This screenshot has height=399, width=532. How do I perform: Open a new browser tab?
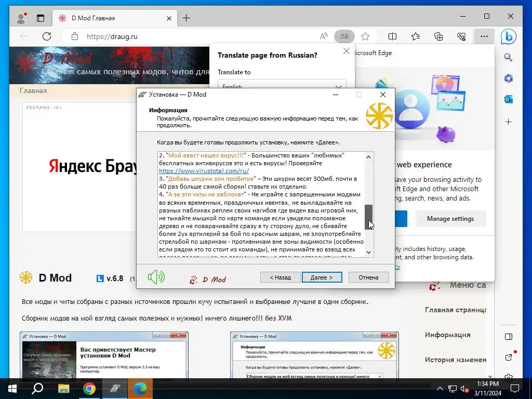pos(187,18)
